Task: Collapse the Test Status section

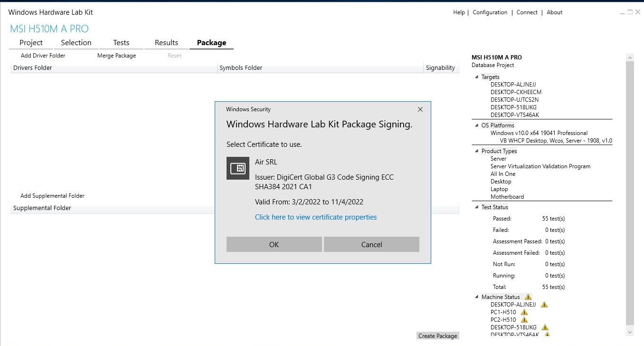Action: [477, 207]
